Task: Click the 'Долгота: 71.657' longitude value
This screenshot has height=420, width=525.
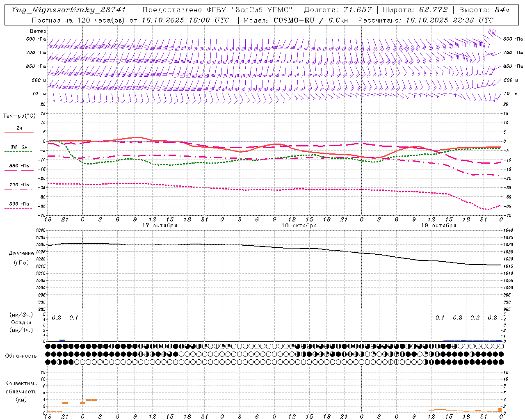Action: coord(338,10)
